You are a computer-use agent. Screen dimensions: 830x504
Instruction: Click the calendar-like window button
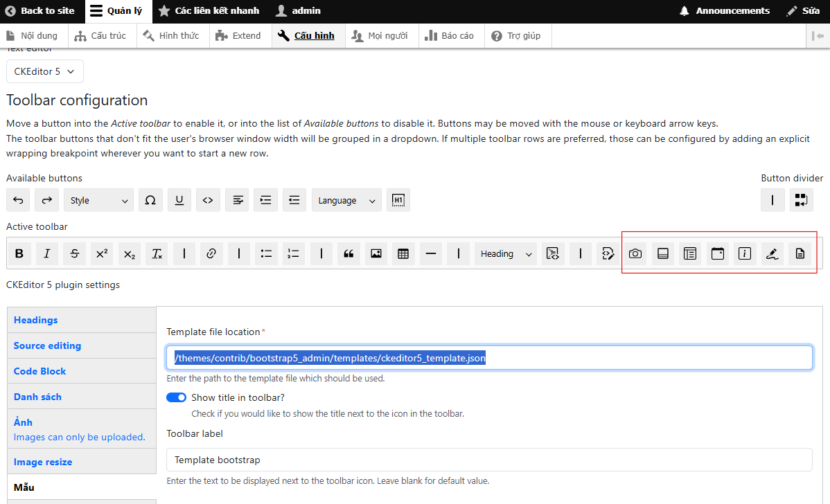pyautogui.click(x=718, y=254)
